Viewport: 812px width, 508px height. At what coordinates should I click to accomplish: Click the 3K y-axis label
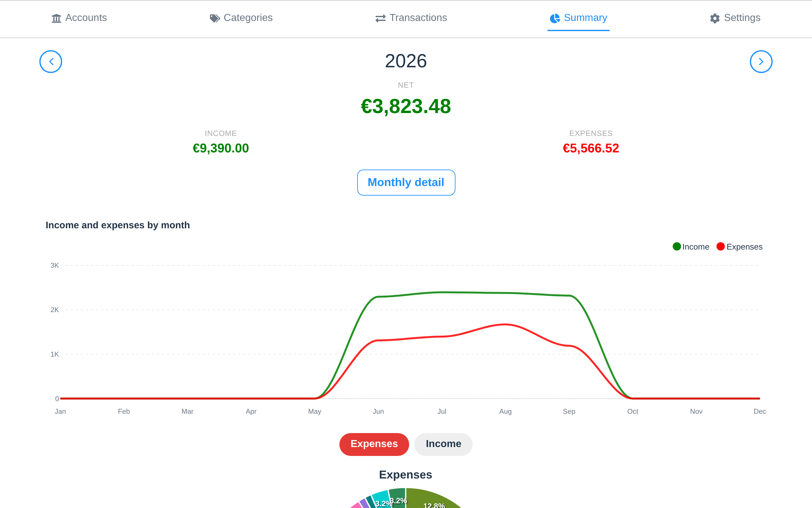55,265
